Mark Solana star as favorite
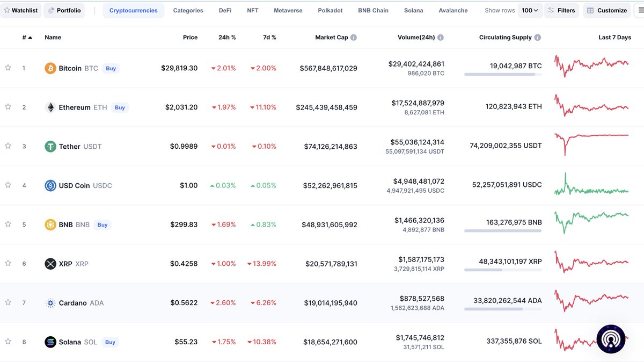Viewport: 644px width, 362px height. pos(8,341)
